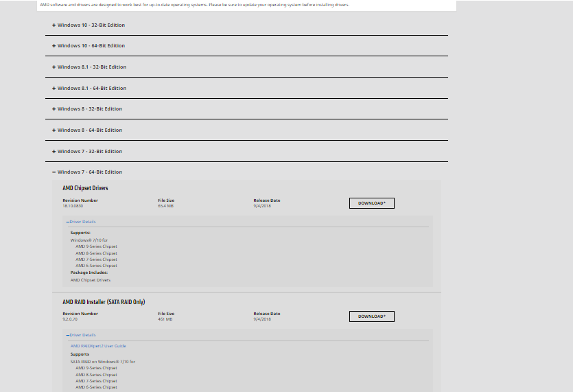Viewport: 573px width, 392px height.
Task: Expand Windows 8.1 - 32-Bit Edition section
Action: (x=89, y=67)
